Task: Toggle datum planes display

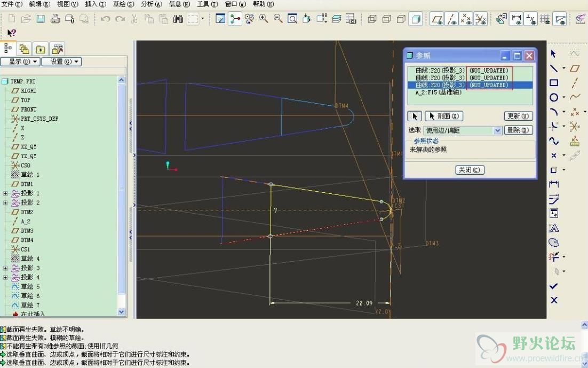Action: point(437,19)
